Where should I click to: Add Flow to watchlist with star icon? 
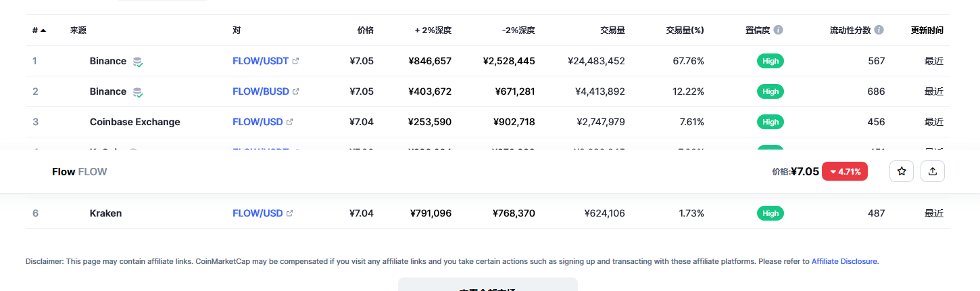pos(902,171)
